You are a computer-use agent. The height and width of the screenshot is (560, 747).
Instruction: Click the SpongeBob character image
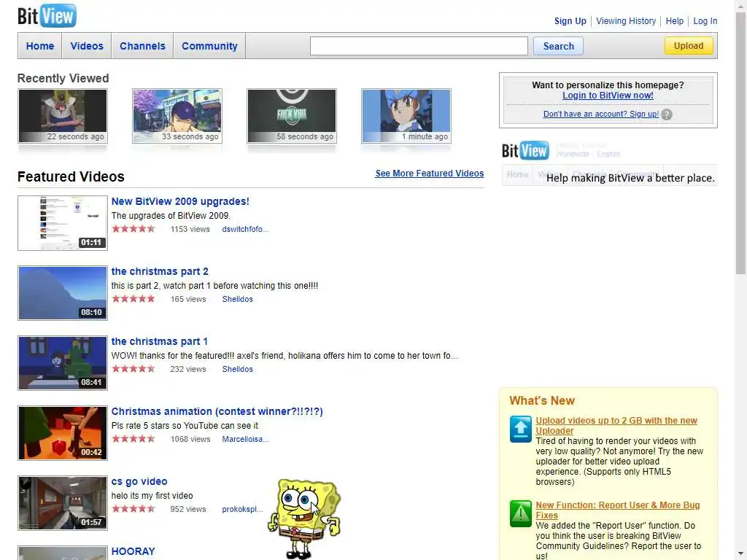(x=304, y=518)
